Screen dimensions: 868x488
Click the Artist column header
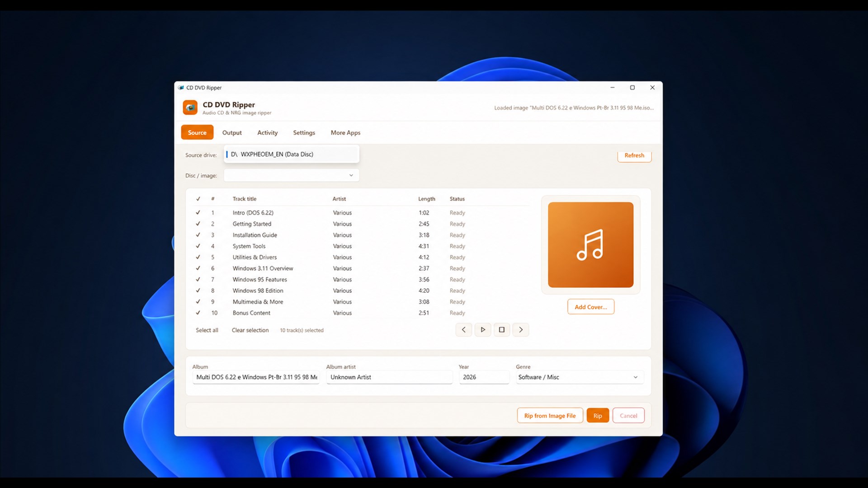339,199
